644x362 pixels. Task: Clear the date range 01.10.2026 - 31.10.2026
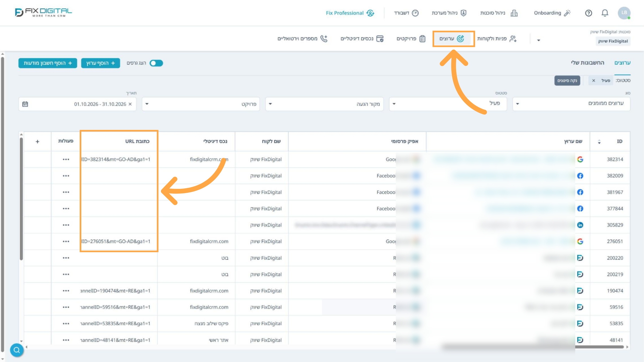pos(130,104)
